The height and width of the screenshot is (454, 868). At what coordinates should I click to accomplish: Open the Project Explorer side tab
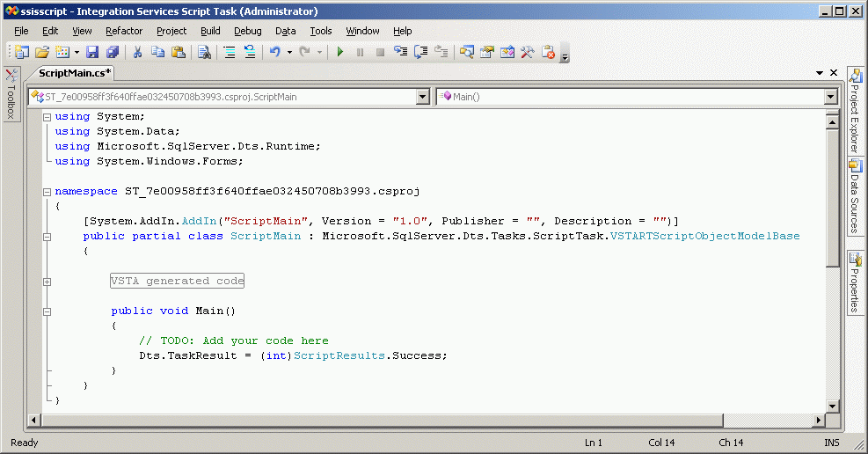[x=856, y=111]
